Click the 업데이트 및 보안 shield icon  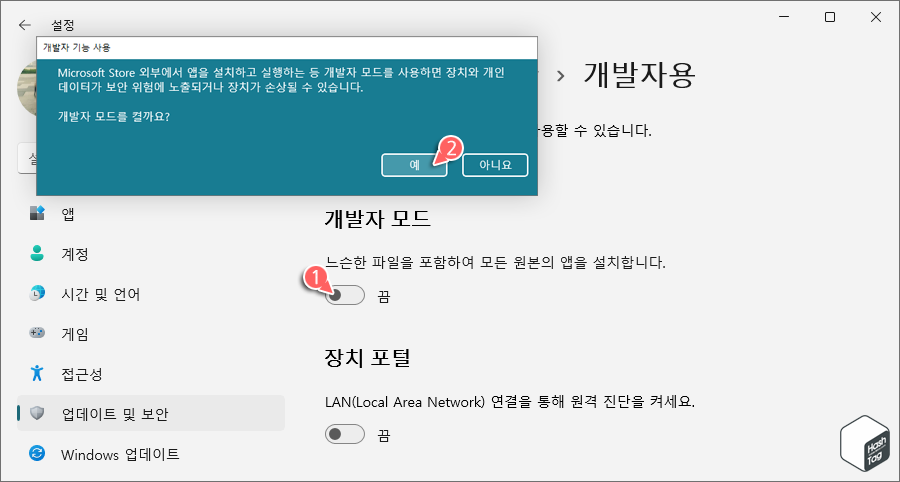[x=37, y=413]
